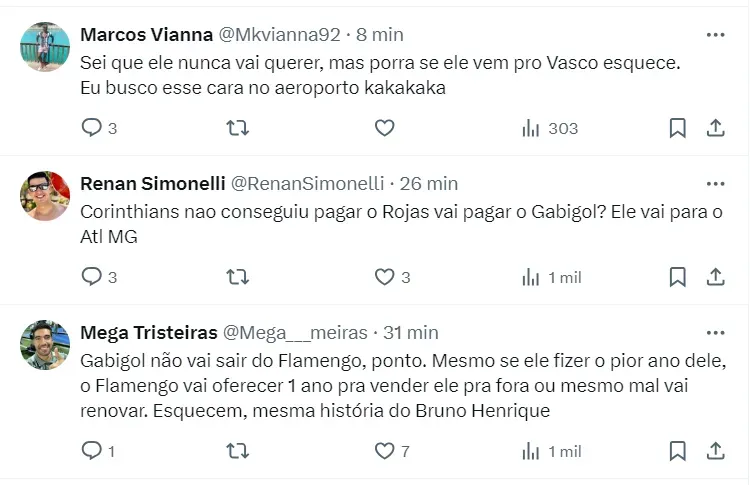
Task: Share Marcos Vianna's tweet
Action: tap(715, 128)
